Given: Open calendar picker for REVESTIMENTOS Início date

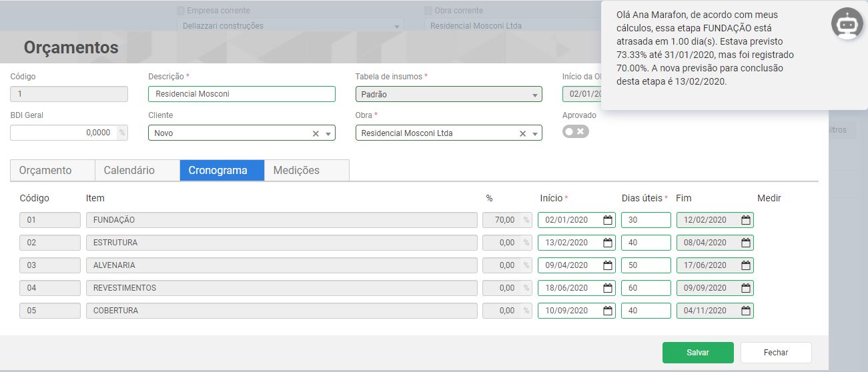Looking at the screenshot, I should 608,288.
